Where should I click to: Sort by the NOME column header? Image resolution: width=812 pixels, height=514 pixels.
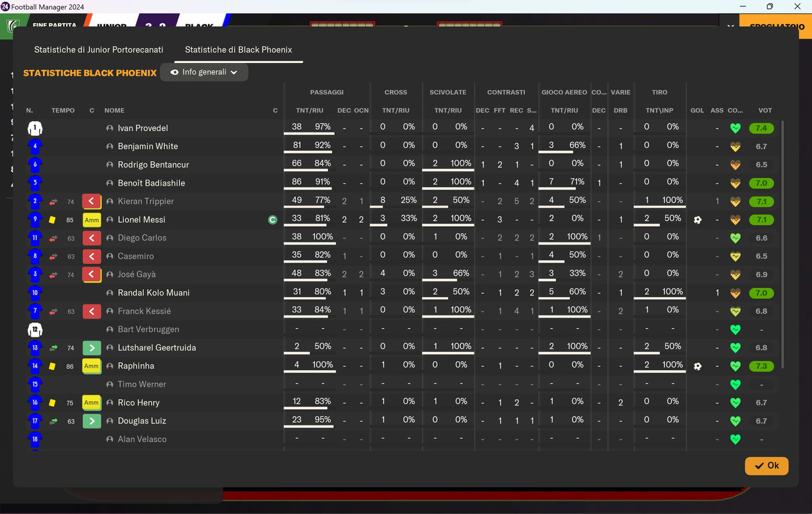pyautogui.click(x=114, y=111)
